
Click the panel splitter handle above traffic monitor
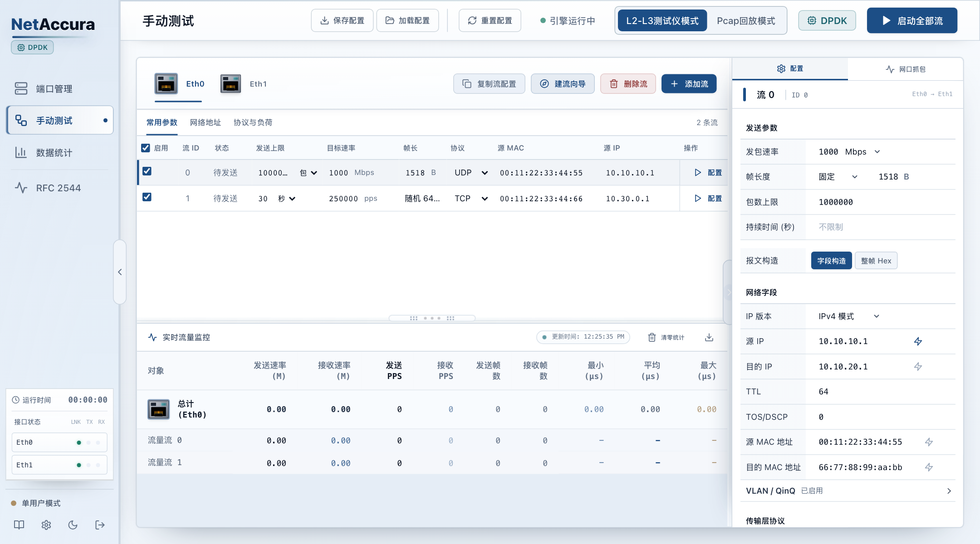pyautogui.click(x=432, y=318)
